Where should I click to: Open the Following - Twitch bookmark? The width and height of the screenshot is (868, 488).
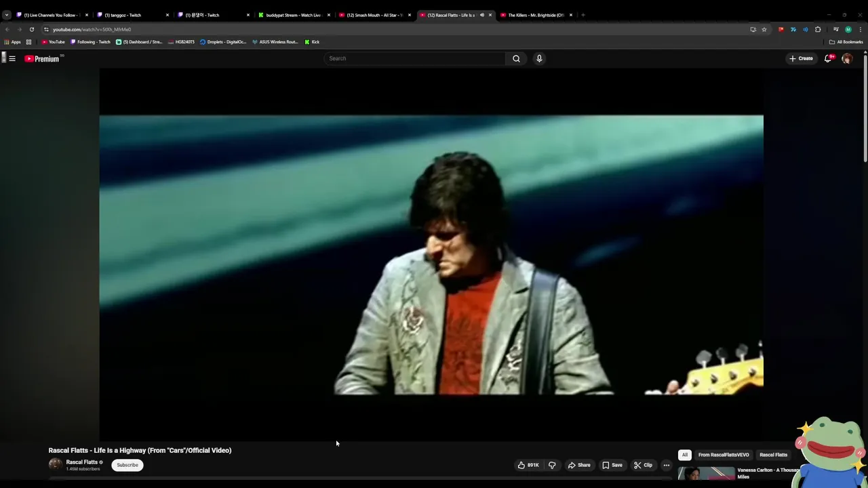(90, 42)
